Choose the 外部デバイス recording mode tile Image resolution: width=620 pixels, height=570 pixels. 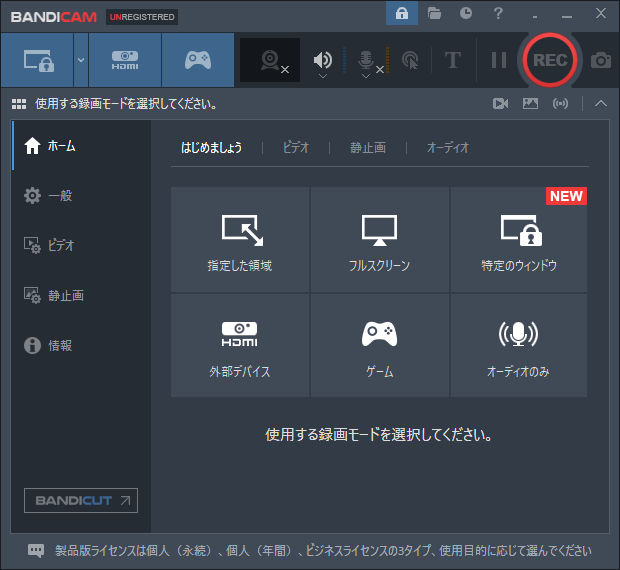click(240, 345)
